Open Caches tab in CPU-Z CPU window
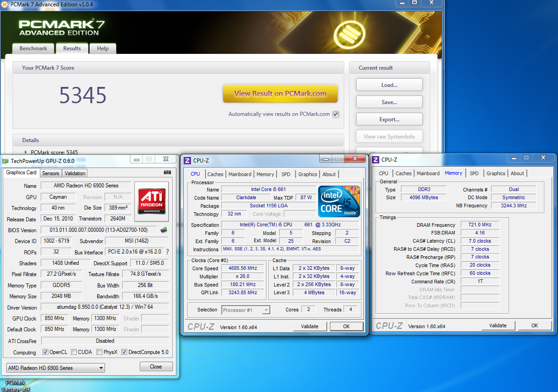Screen dimensions: 558x392 click(215, 174)
